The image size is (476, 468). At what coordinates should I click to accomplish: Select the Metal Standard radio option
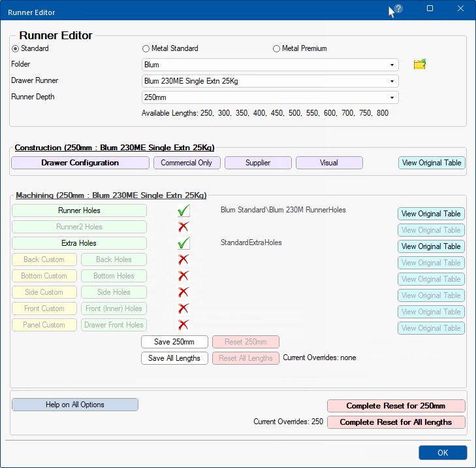click(146, 48)
